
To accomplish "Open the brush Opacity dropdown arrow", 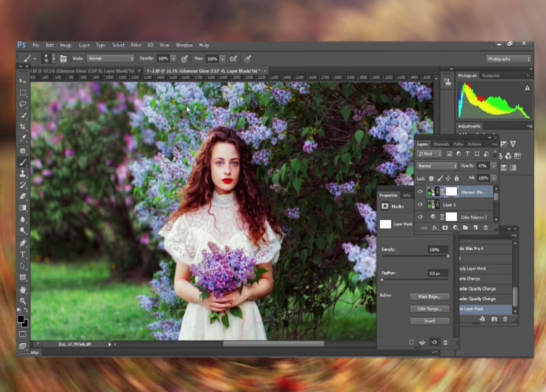I will pos(173,59).
